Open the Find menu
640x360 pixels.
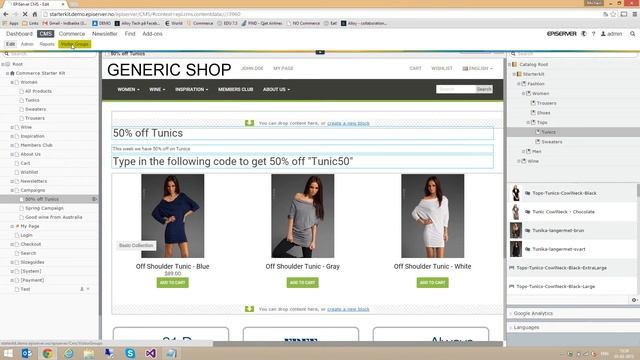[130, 34]
